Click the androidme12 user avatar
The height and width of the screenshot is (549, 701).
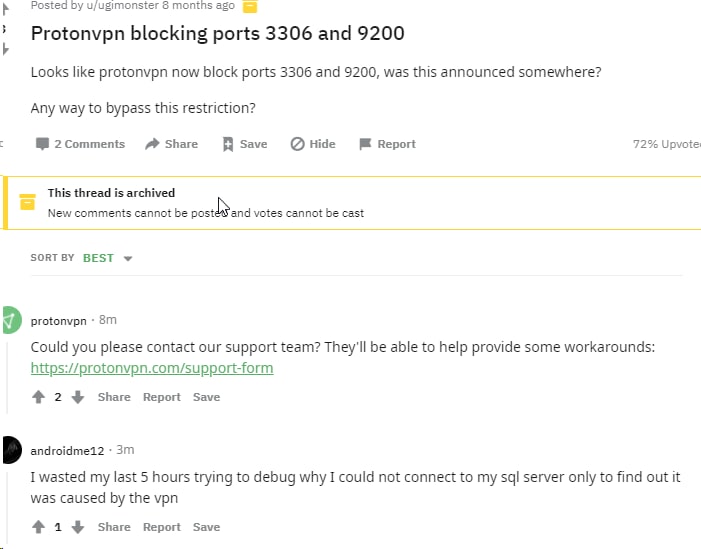click(x=9, y=450)
